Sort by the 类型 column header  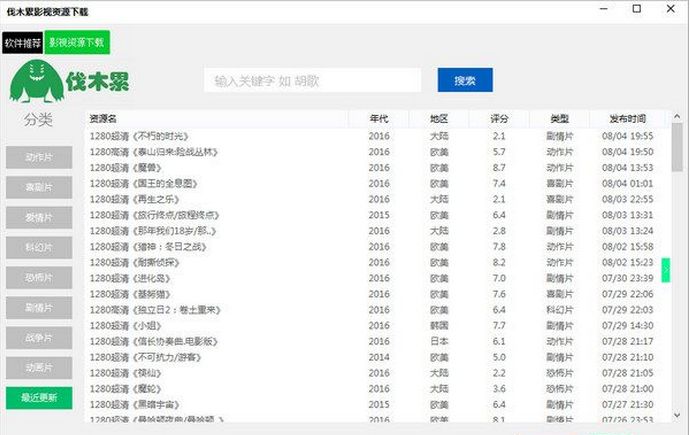pyautogui.click(x=560, y=119)
